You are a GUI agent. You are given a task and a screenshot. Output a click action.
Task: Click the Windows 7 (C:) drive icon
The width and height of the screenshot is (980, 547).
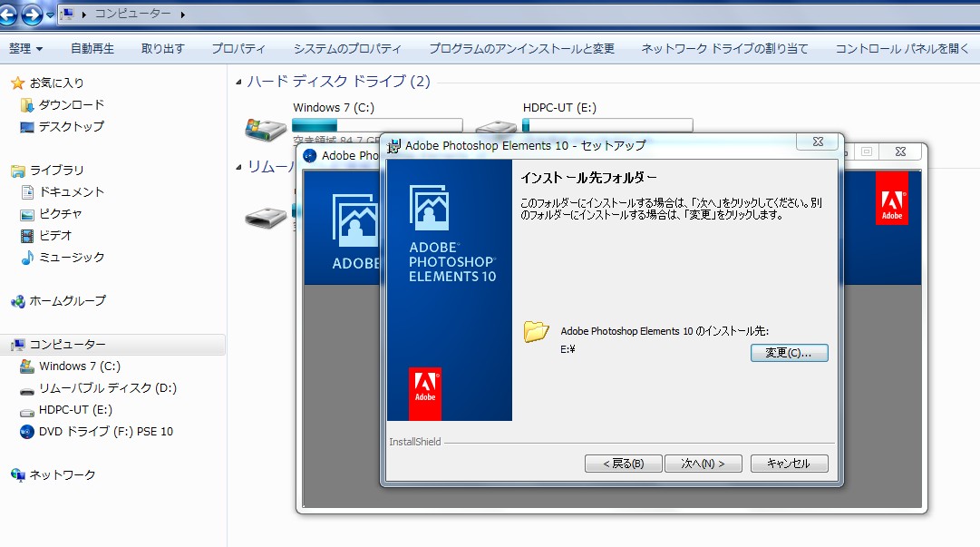(x=265, y=129)
